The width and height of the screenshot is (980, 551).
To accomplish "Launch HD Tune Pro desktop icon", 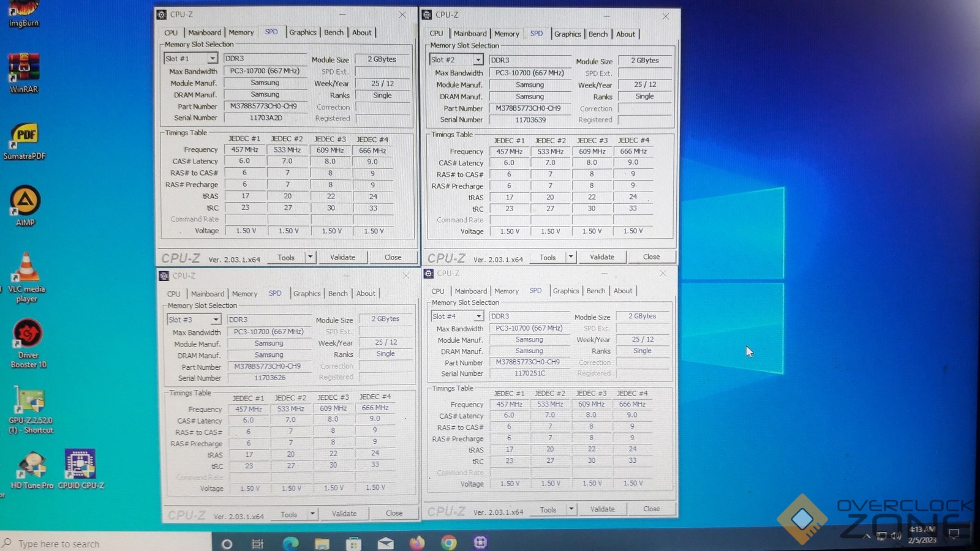I will [32, 468].
